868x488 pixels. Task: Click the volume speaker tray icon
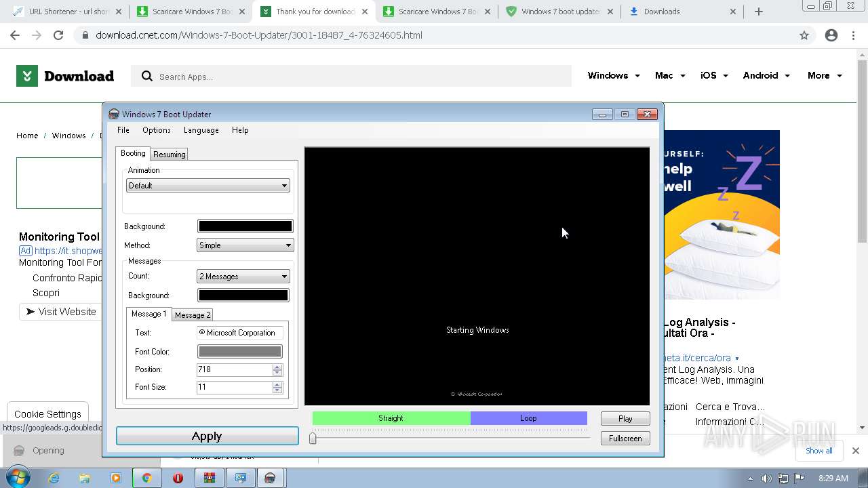coord(766,478)
